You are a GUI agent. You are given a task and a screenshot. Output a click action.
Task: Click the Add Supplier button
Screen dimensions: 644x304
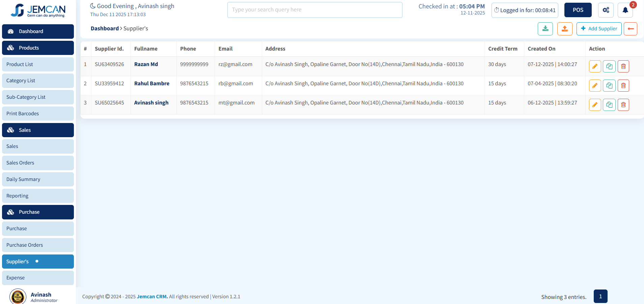[599, 29]
